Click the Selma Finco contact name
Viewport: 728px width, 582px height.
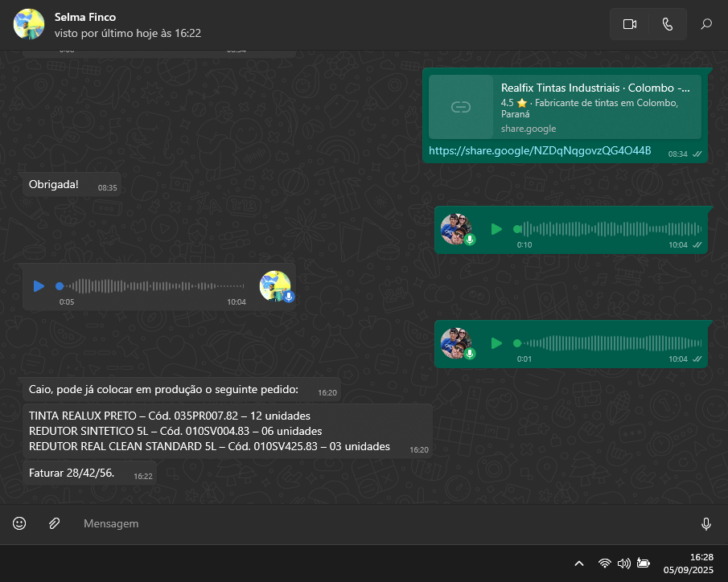pyautogui.click(x=85, y=17)
